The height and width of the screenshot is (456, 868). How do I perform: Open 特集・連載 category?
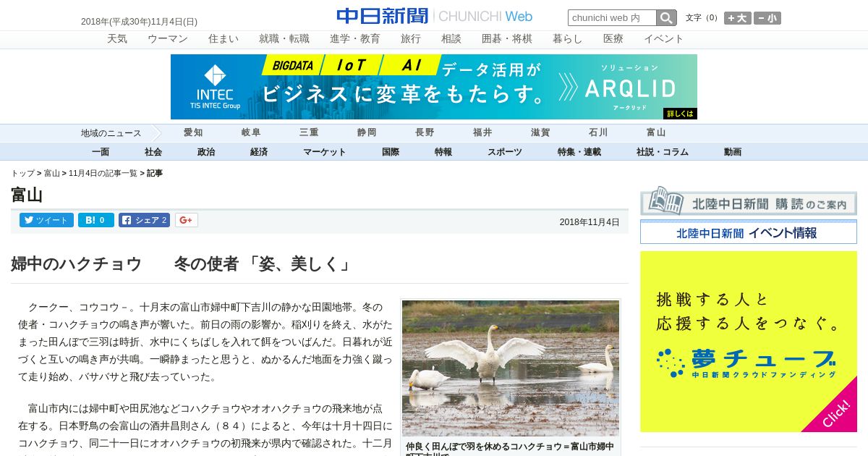pos(579,152)
